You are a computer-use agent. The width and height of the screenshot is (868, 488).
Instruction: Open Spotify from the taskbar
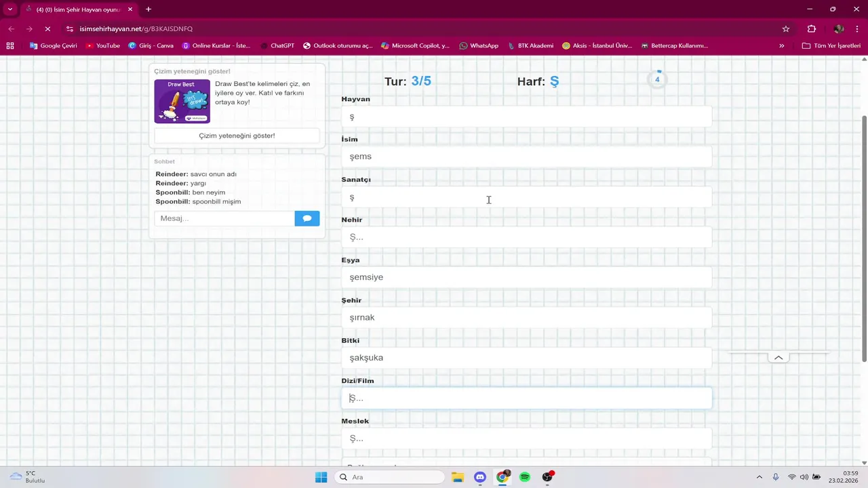coord(525,477)
